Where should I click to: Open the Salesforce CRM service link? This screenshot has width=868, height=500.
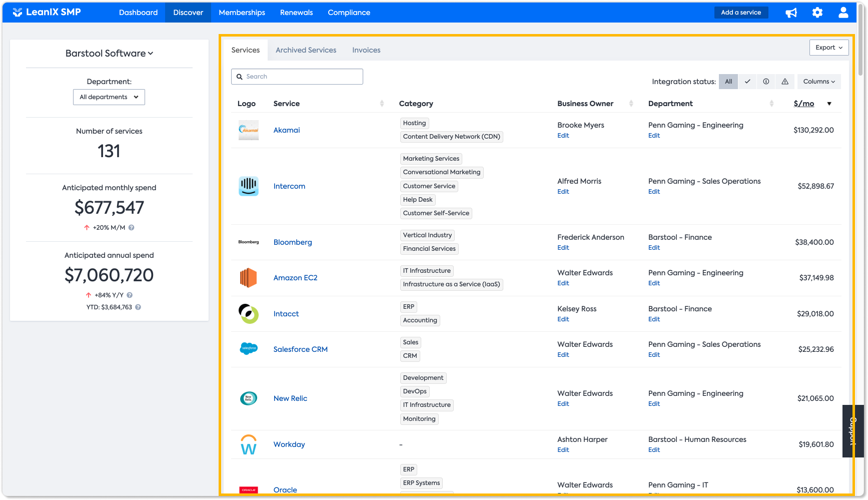click(301, 349)
